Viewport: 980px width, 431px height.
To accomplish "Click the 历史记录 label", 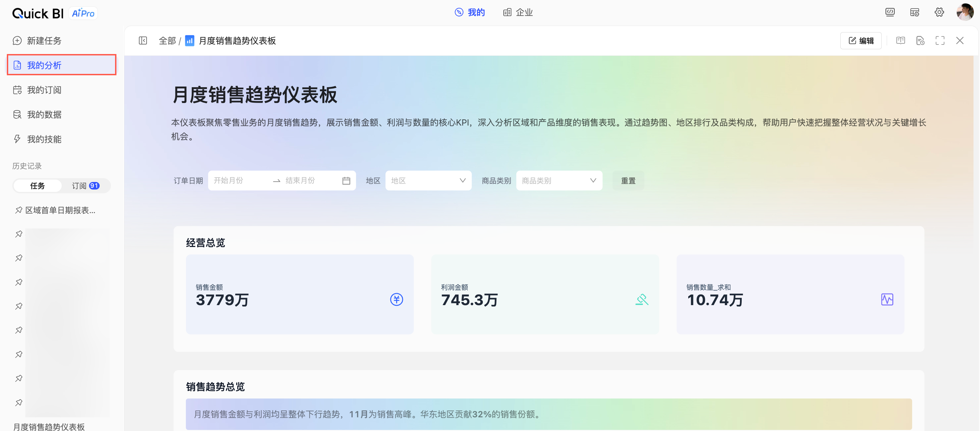I will pyautogui.click(x=27, y=166).
